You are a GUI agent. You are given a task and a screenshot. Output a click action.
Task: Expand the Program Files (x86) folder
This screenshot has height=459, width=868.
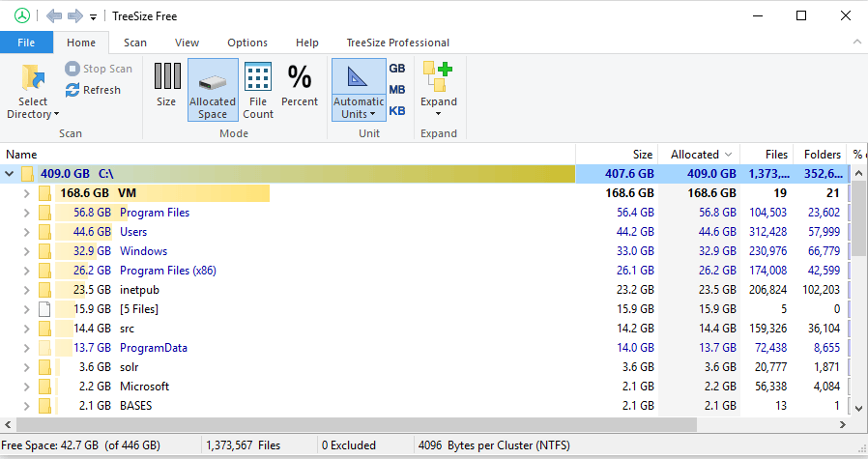click(26, 271)
